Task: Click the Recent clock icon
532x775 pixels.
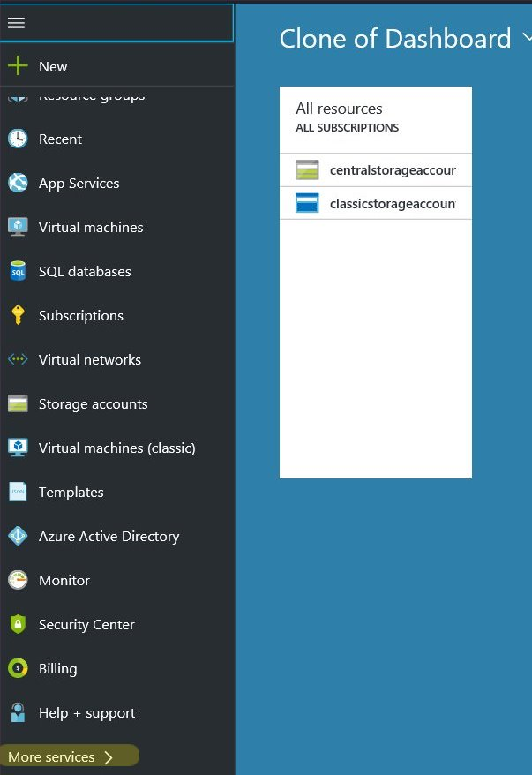Action: [x=18, y=139]
